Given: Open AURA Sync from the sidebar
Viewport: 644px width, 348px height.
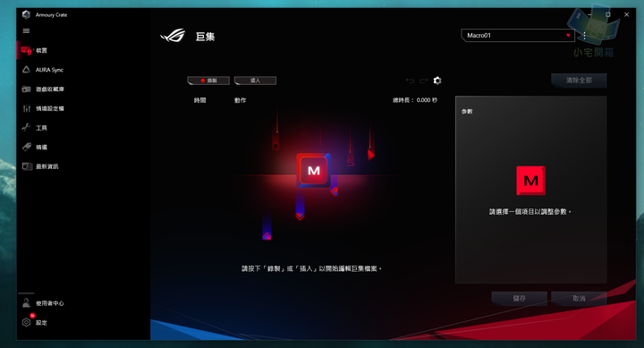Looking at the screenshot, I should [x=49, y=70].
